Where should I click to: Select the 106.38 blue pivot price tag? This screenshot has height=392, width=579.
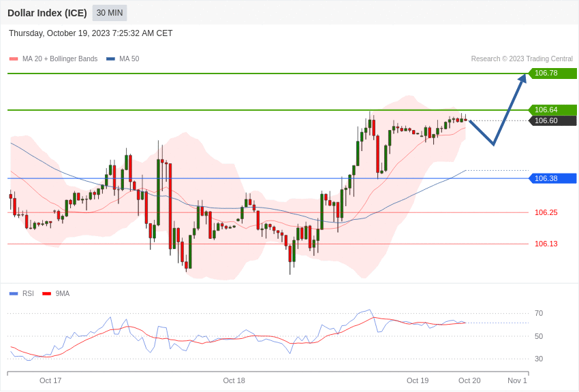point(552,178)
